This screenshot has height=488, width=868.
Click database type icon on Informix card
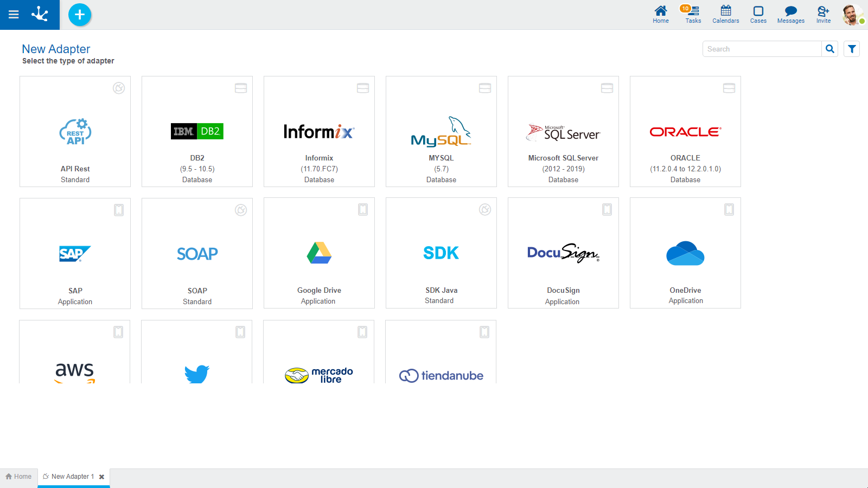pyautogui.click(x=363, y=88)
